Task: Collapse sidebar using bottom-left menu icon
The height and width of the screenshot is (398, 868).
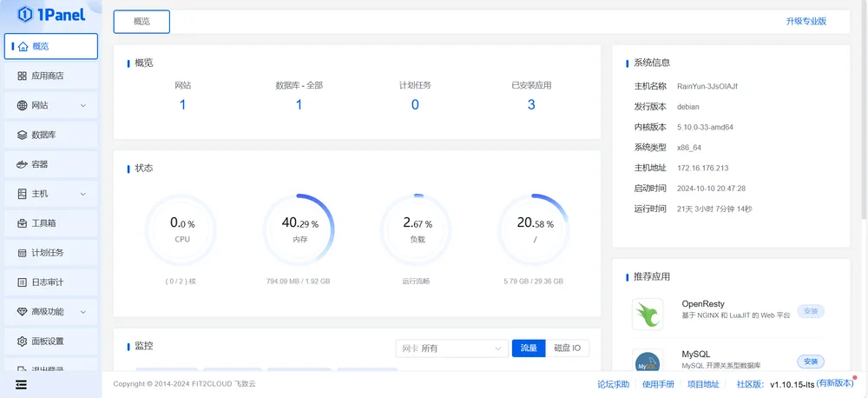Action: pos(21,383)
